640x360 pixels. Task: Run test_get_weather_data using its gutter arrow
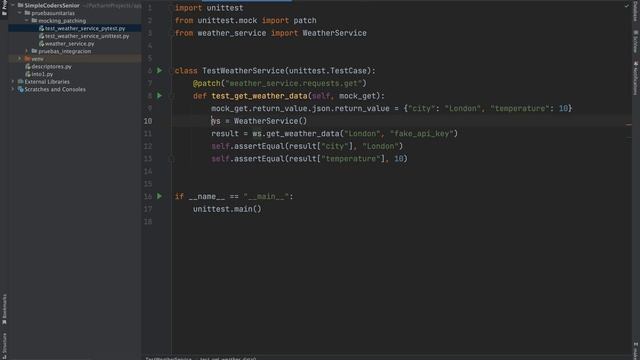[x=160, y=96]
